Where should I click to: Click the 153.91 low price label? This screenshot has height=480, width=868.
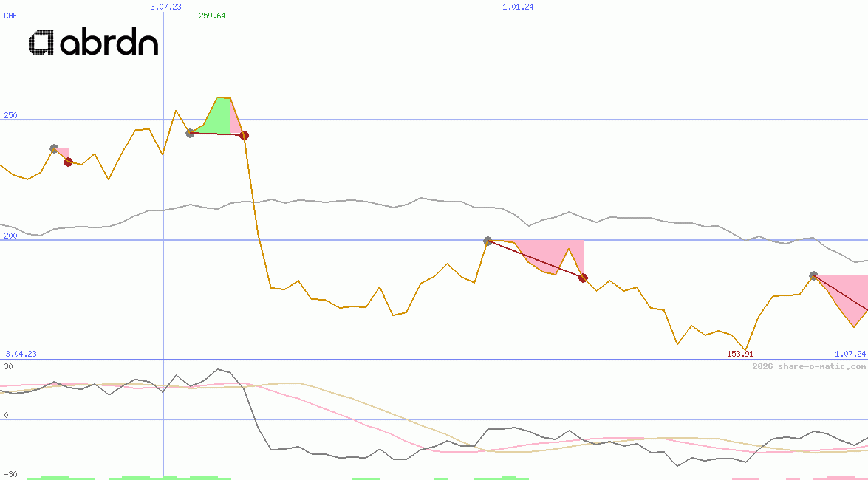click(x=740, y=354)
